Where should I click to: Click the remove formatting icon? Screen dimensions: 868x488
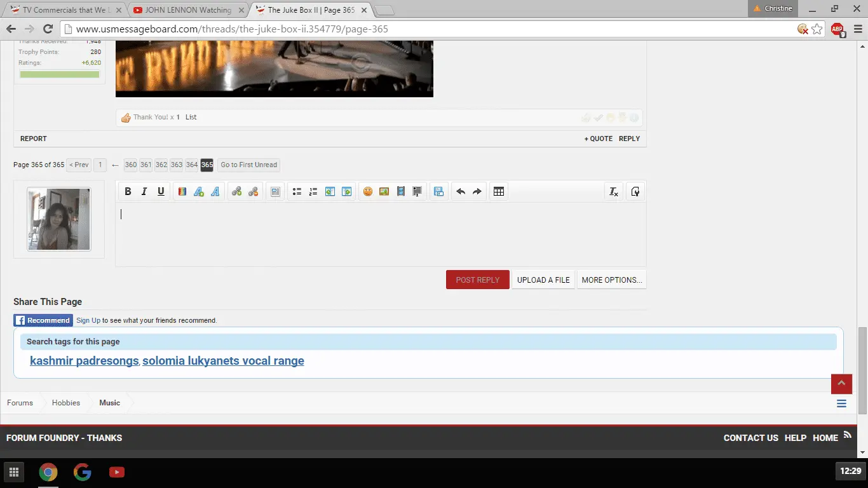coord(614,191)
